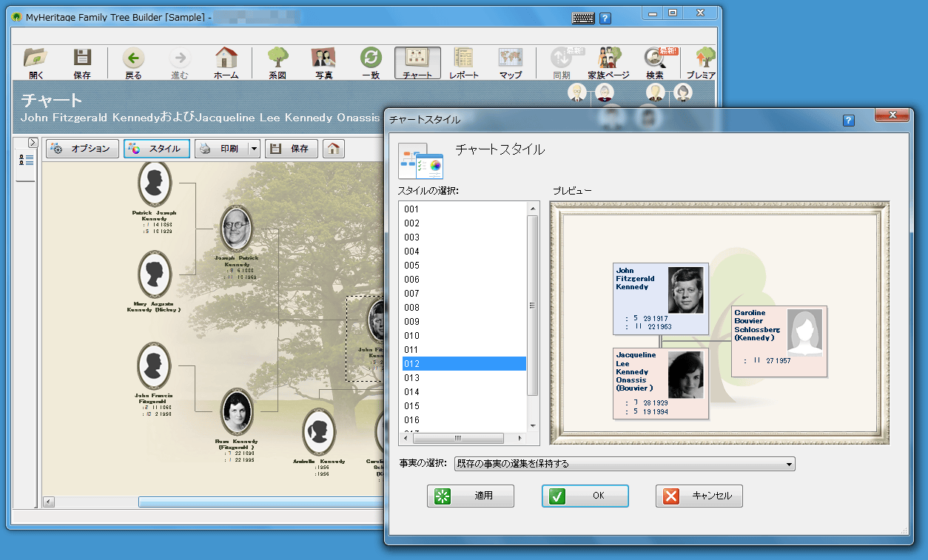Select style 005 in the list

pos(463,266)
